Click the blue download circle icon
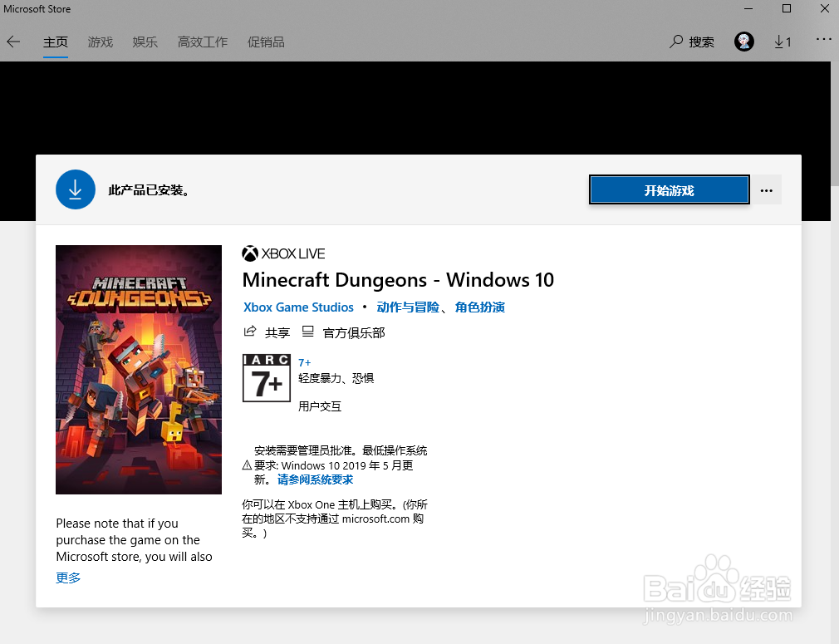The image size is (839, 644). 76,189
